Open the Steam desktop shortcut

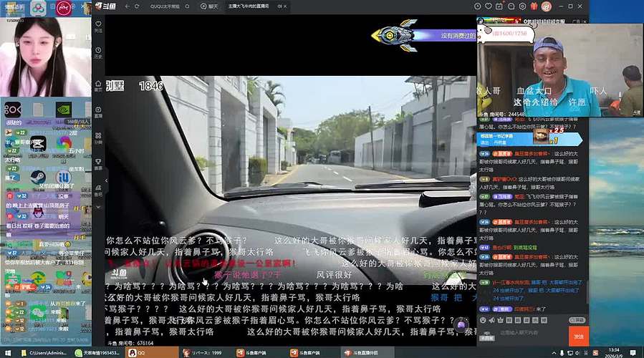38,177
